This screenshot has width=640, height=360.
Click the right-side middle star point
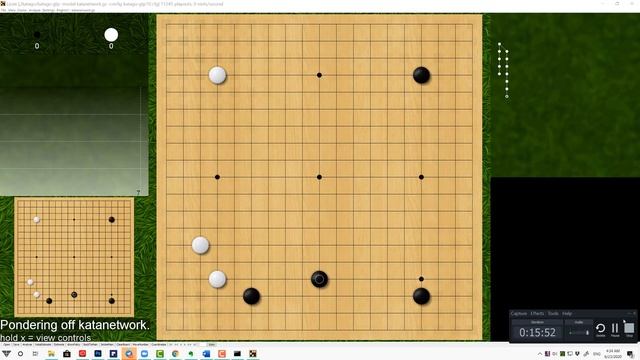(x=421, y=177)
